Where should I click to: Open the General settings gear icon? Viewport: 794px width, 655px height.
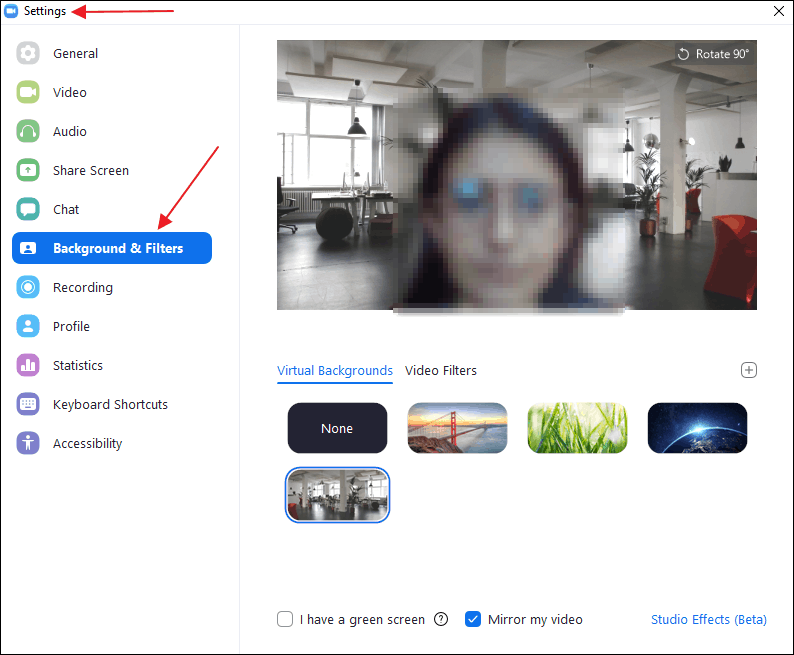pyautogui.click(x=28, y=53)
